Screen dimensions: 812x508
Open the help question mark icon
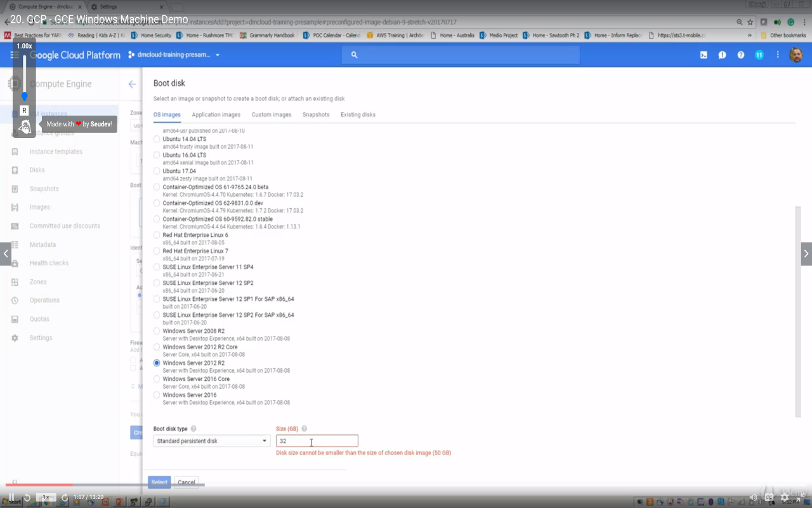point(740,55)
